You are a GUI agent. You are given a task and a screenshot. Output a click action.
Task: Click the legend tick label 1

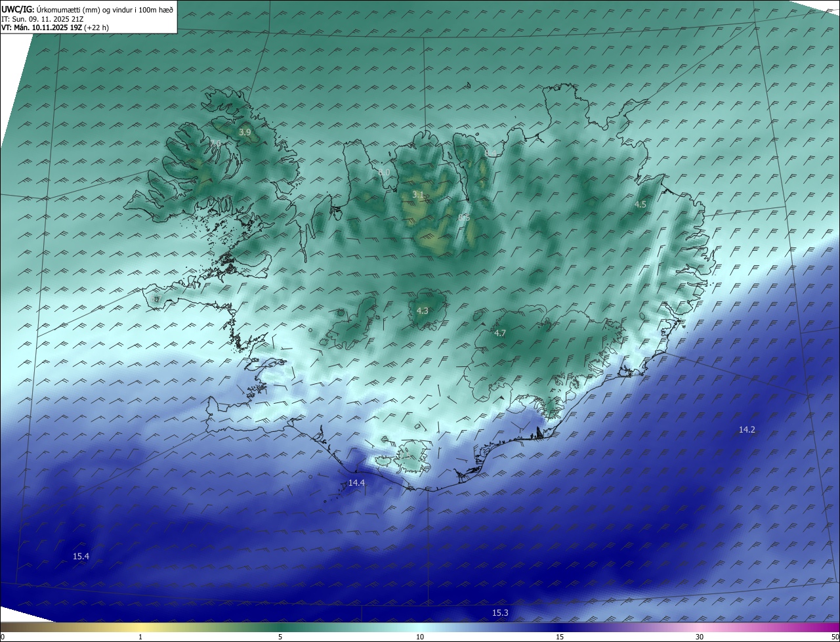140,637
